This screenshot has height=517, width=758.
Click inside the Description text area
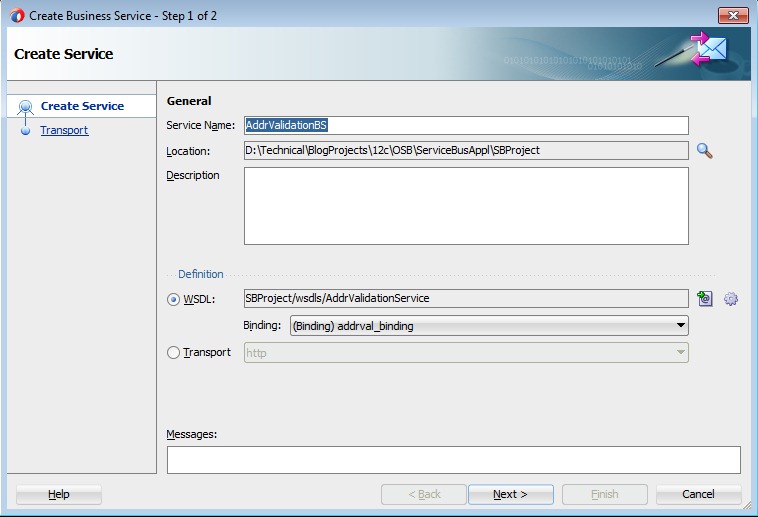tap(466, 205)
